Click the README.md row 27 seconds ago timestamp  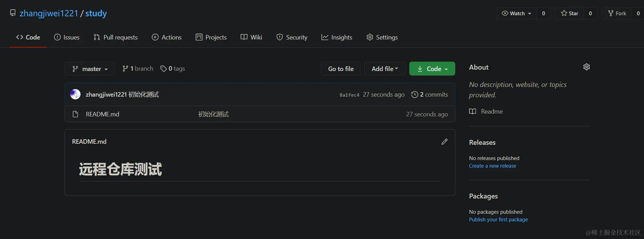pos(427,114)
